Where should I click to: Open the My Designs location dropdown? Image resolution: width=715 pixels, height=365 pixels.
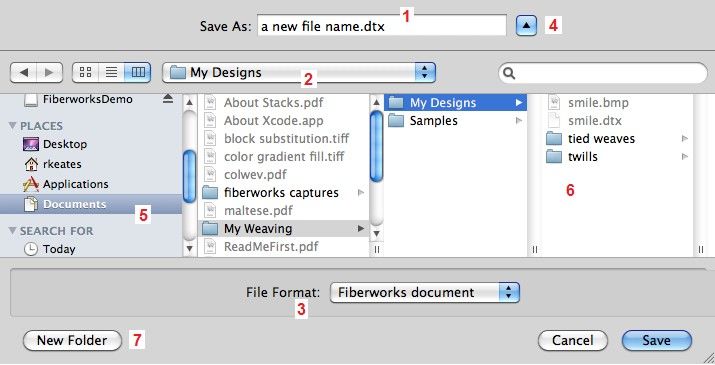pyautogui.click(x=299, y=72)
